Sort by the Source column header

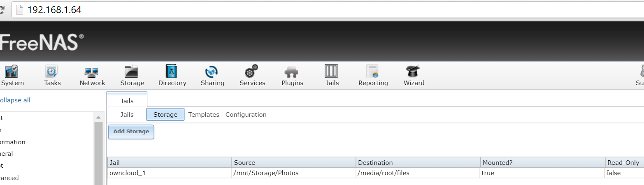pos(294,163)
